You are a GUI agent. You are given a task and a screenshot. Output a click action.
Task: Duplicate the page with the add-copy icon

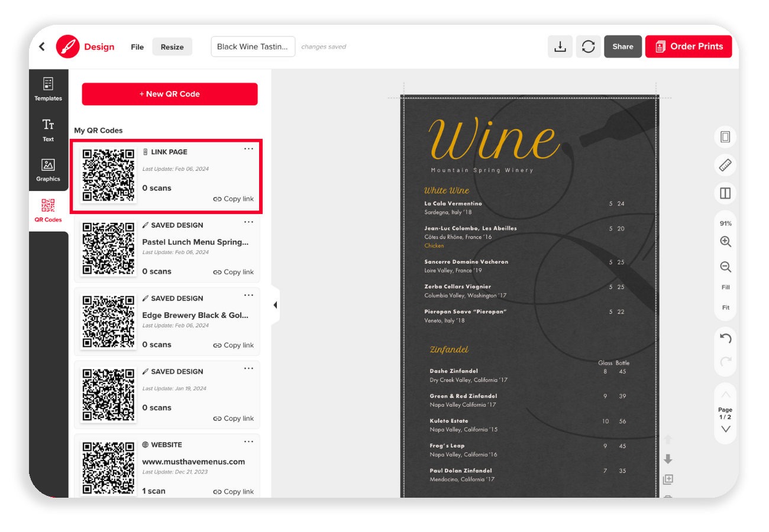point(668,479)
